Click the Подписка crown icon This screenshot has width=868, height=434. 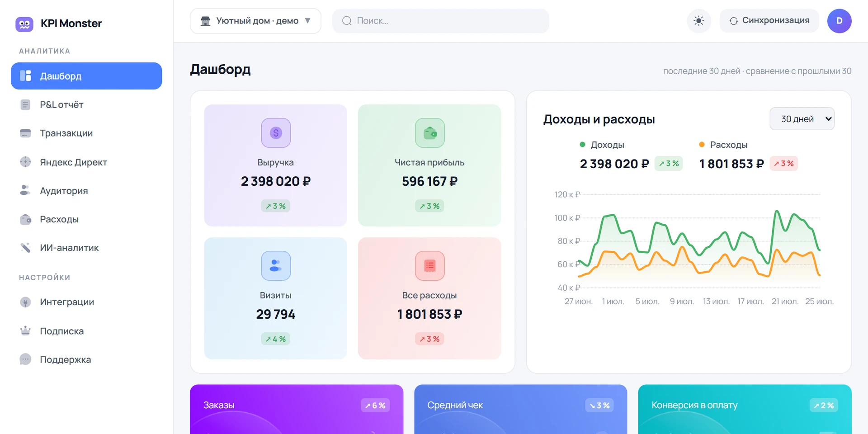25,330
